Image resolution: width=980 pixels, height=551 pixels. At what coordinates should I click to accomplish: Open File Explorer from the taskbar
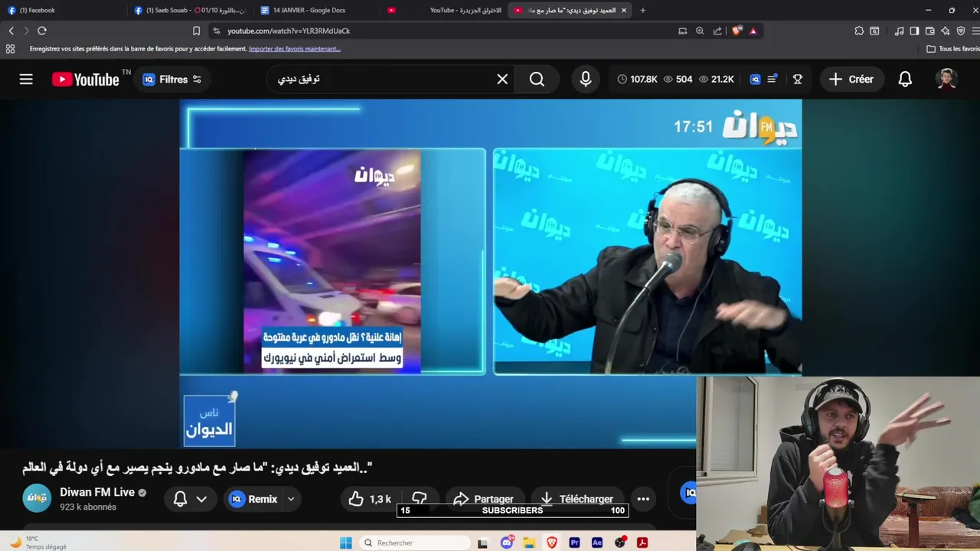(529, 543)
